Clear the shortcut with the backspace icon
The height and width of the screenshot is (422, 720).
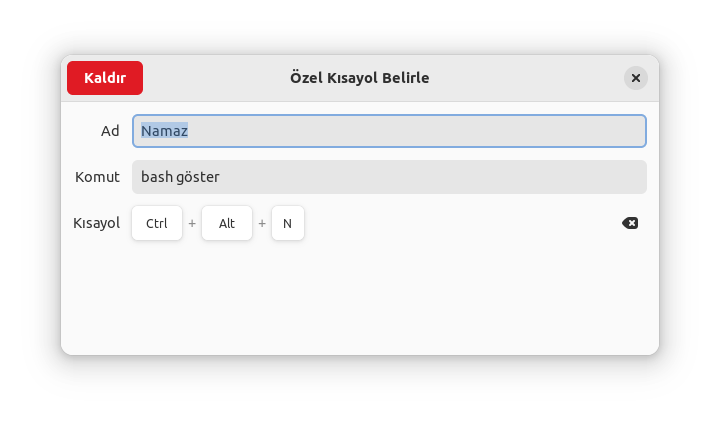tap(630, 223)
